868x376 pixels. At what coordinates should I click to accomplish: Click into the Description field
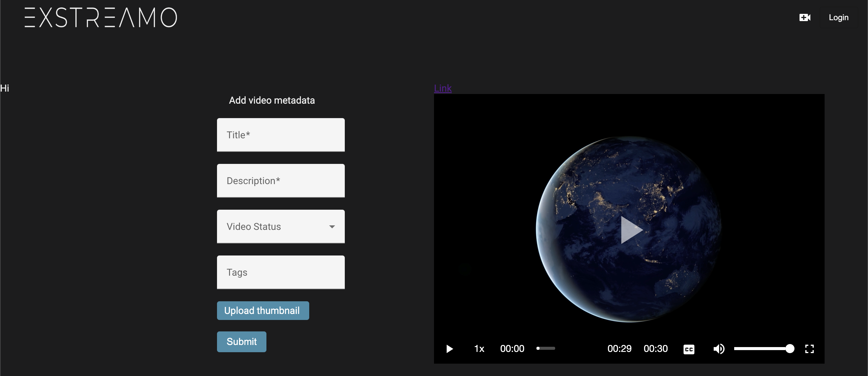(280, 180)
